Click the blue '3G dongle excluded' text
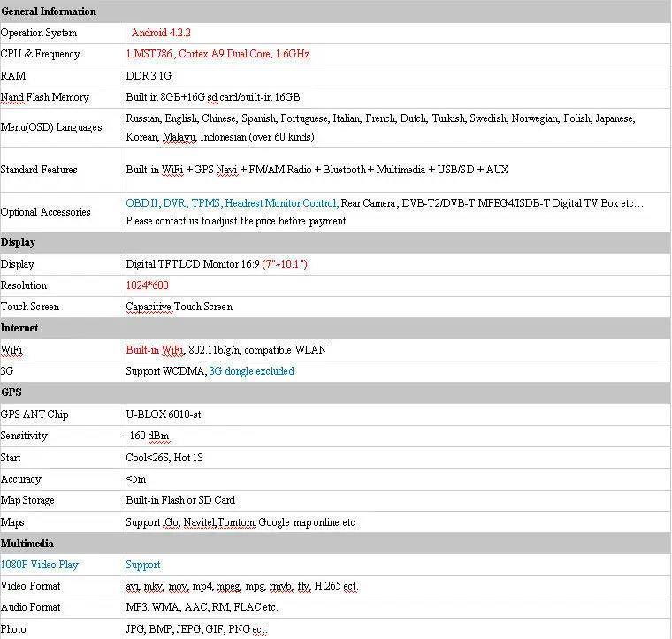The width and height of the screenshot is (672, 639). (252, 371)
